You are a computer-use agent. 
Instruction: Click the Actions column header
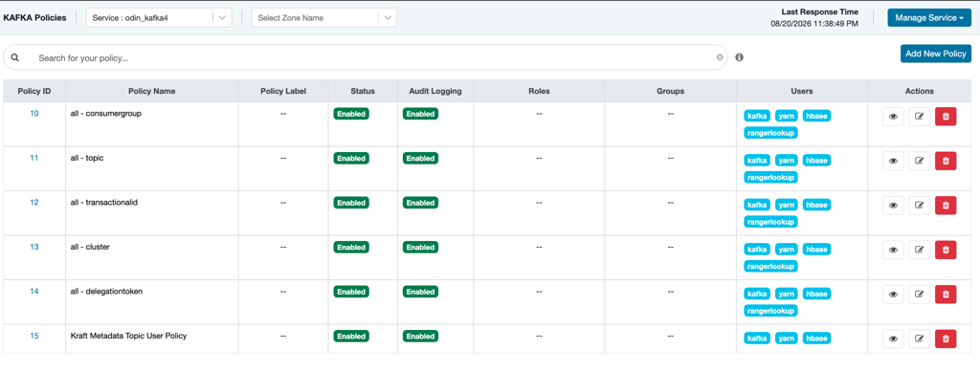pyautogui.click(x=920, y=91)
